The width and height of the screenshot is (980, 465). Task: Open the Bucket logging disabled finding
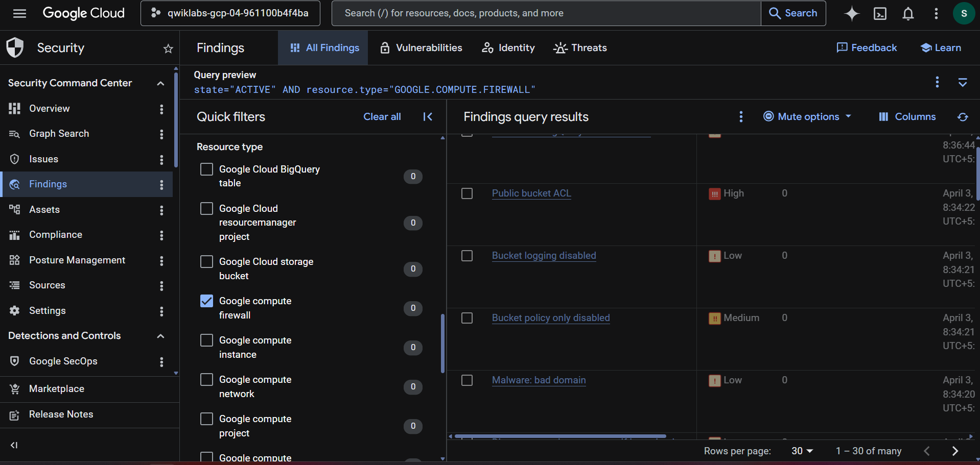point(544,256)
